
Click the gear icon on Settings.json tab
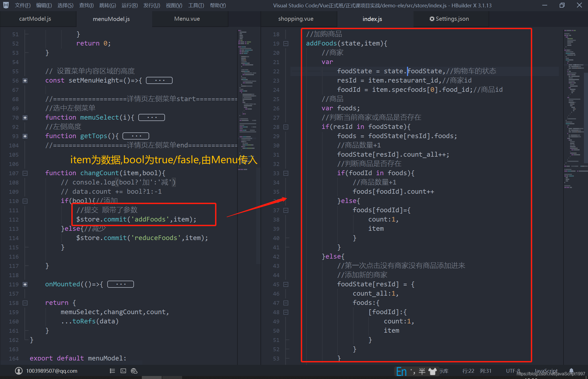(432, 19)
